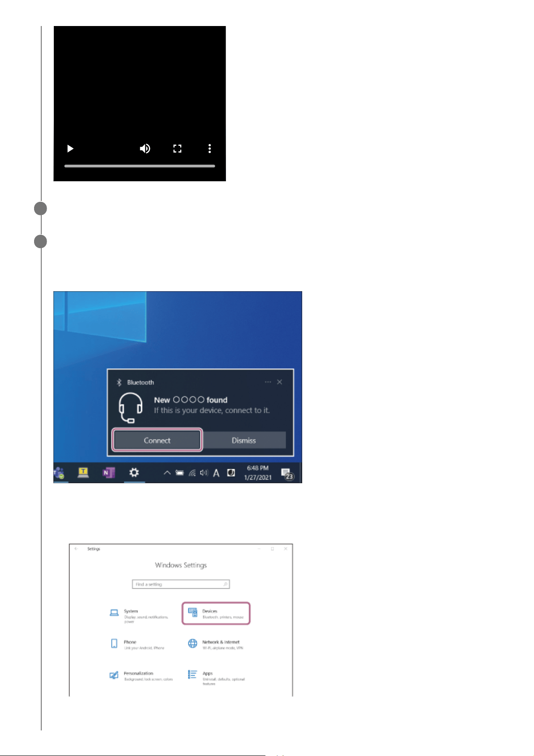Open the Wi-Fi network tray icon
Viewport: 534px width, 756px height.
click(x=192, y=473)
